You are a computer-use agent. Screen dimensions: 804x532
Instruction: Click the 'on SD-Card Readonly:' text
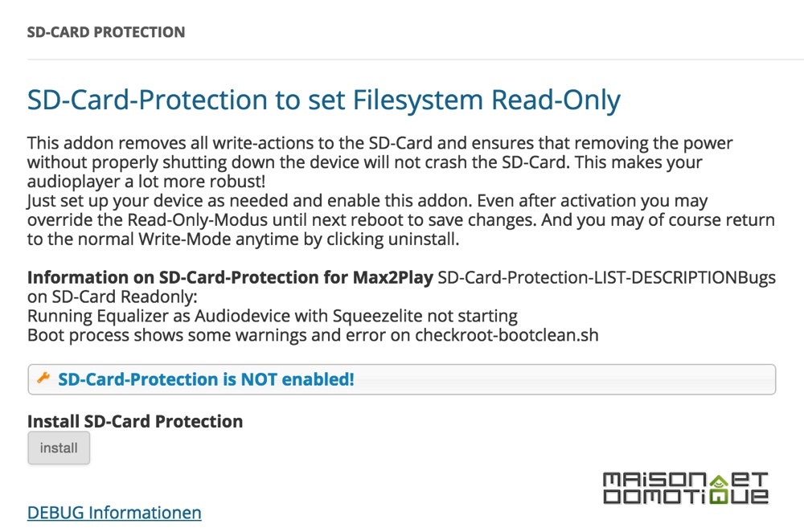point(113,297)
